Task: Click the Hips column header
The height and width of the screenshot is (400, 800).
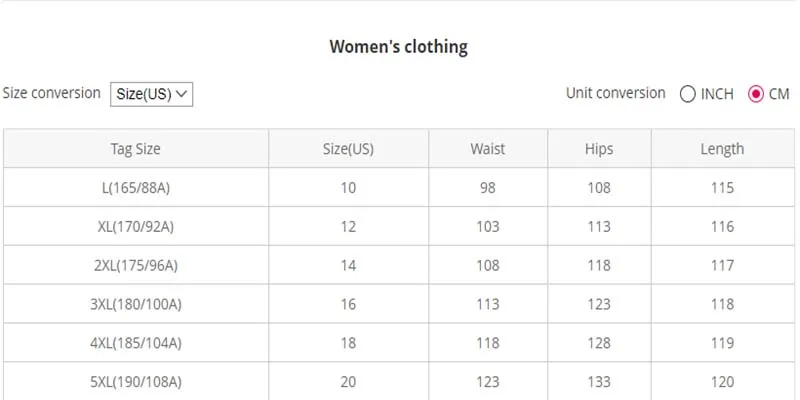Action: (x=599, y=148)
